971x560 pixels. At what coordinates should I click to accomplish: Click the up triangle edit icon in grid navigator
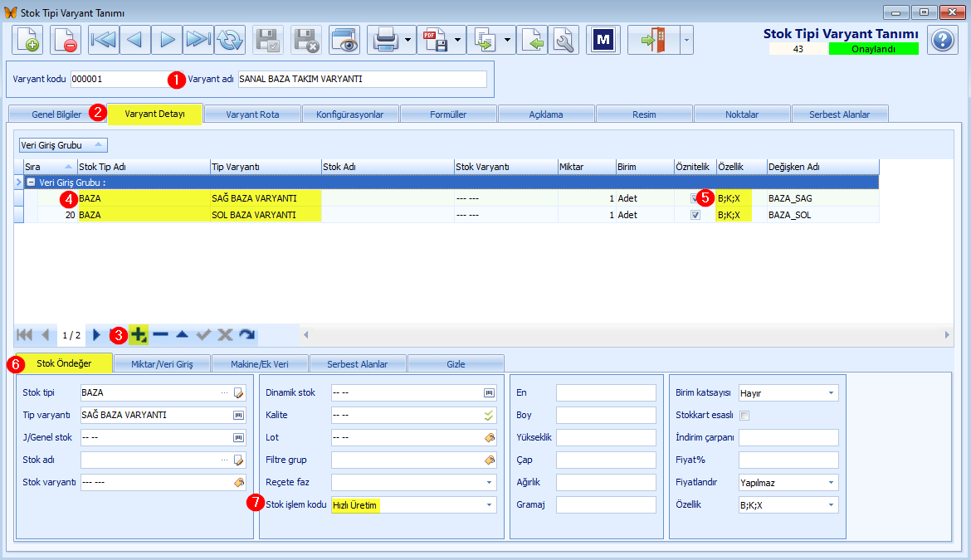tap(182, 335)
